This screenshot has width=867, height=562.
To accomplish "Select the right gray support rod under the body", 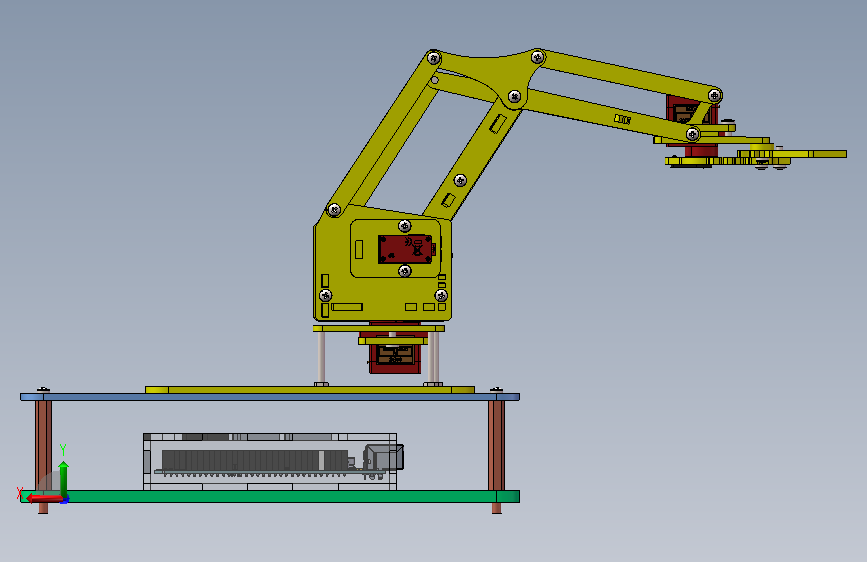I will (434, 357).
